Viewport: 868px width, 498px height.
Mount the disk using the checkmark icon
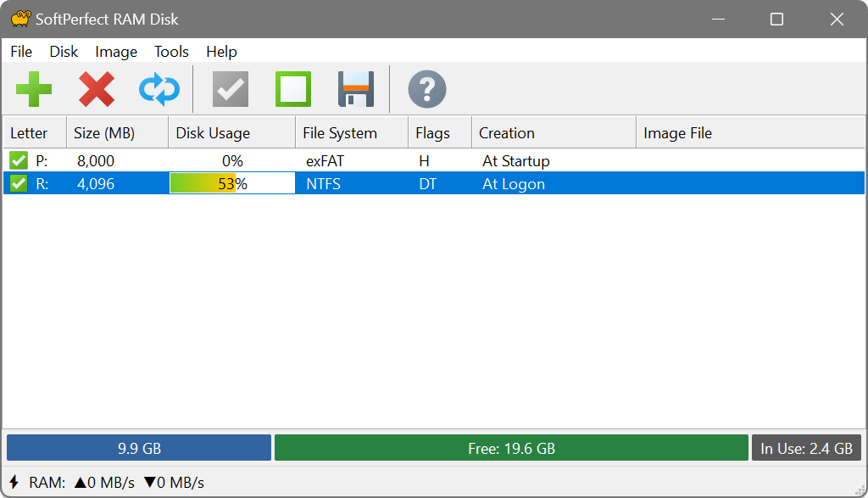point(230,89)
